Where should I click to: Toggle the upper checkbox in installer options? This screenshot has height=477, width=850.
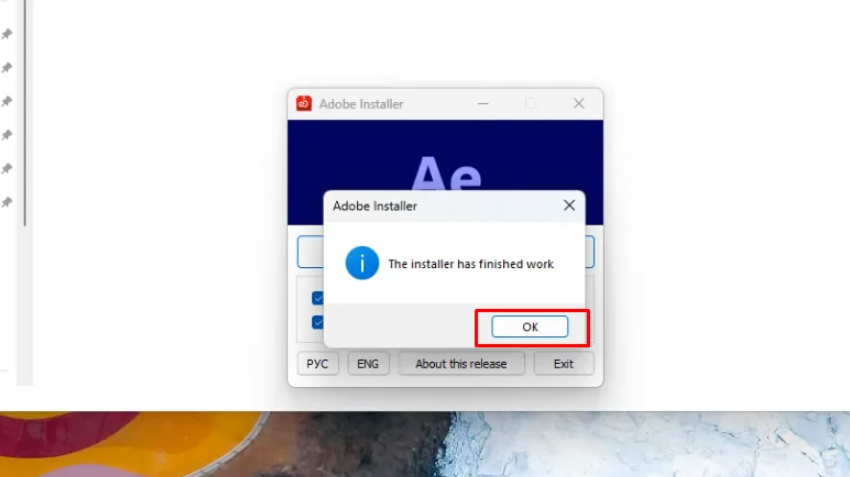(317, 298)
